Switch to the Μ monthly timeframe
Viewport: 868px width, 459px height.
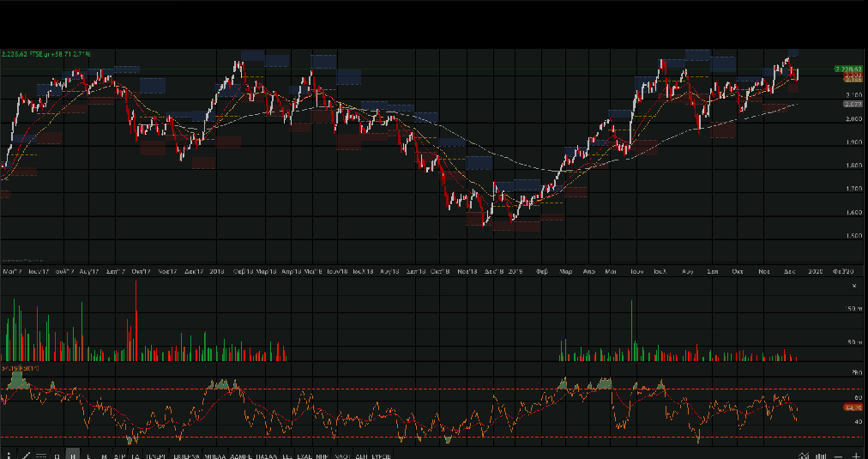tap(104, 455)
